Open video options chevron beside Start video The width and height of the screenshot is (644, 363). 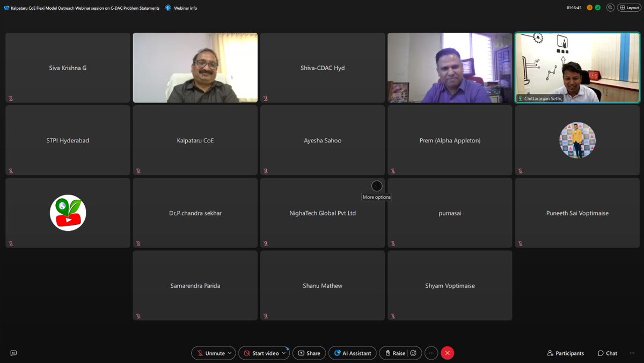click(284, 353)
